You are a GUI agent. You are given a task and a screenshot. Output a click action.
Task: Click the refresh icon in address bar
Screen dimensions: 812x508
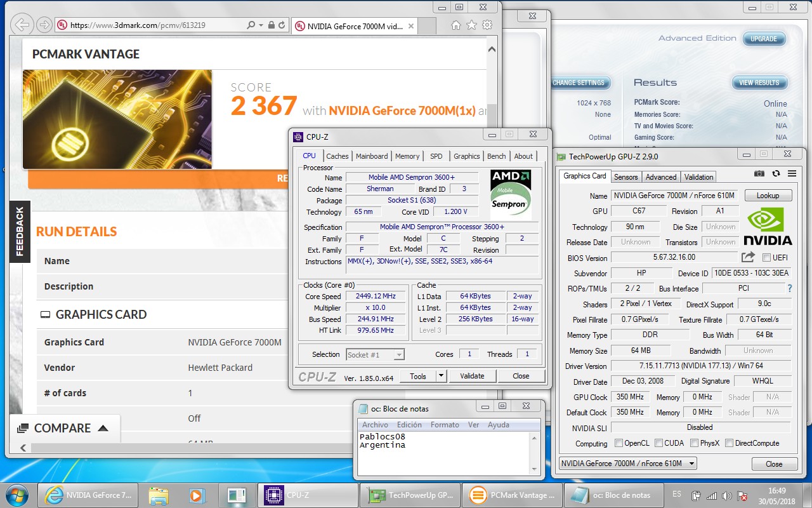tap(282, 25)
